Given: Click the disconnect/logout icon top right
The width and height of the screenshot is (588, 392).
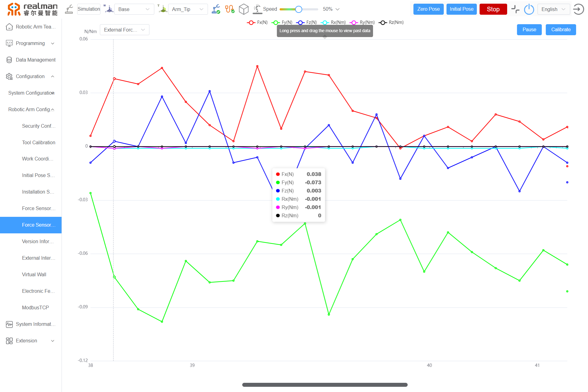Looking at the screenshot, I should point(579,9).
